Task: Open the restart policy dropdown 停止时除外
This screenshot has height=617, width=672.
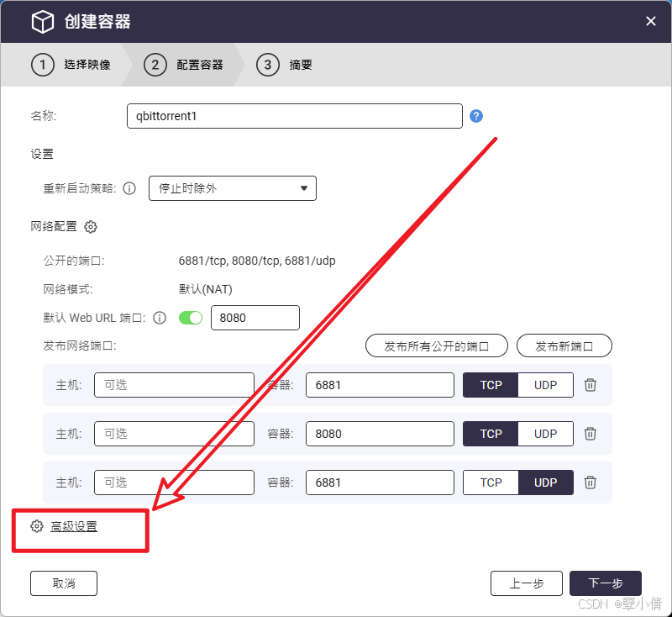Action: [x=233, y=188]
